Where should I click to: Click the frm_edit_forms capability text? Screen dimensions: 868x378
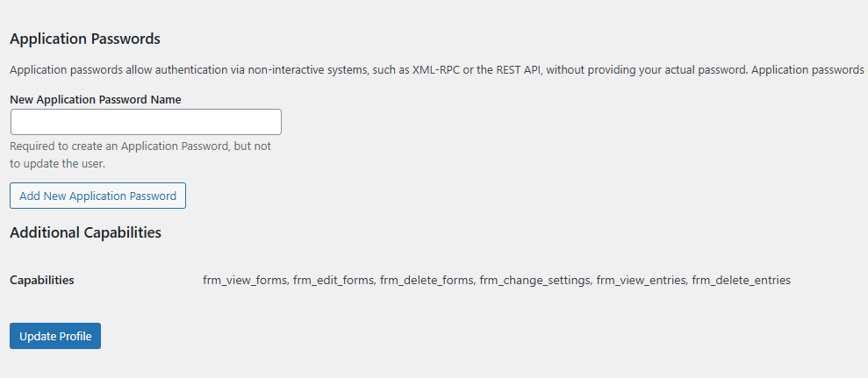click(334, 281)
